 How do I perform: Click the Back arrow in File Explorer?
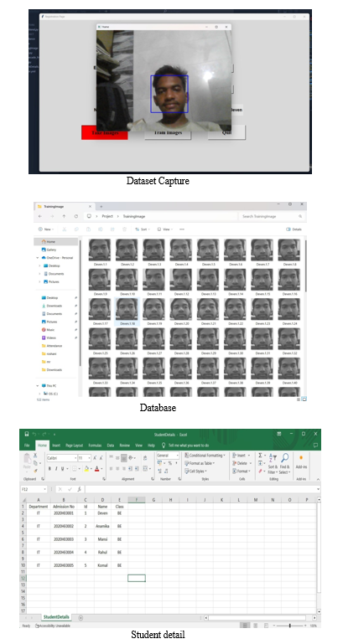point(40,216)
